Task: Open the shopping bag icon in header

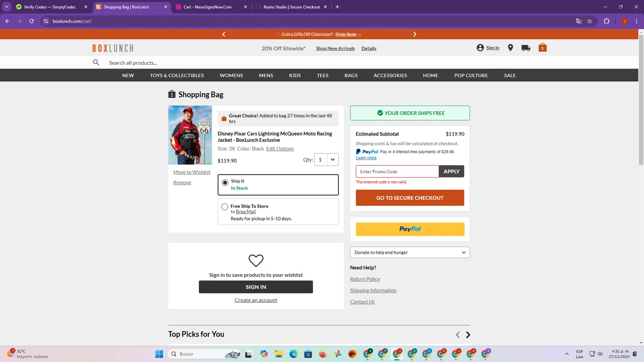Action: click(543, 48)
